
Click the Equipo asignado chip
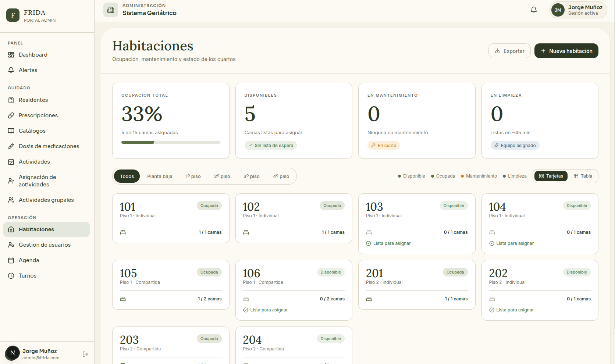(515, 146)
